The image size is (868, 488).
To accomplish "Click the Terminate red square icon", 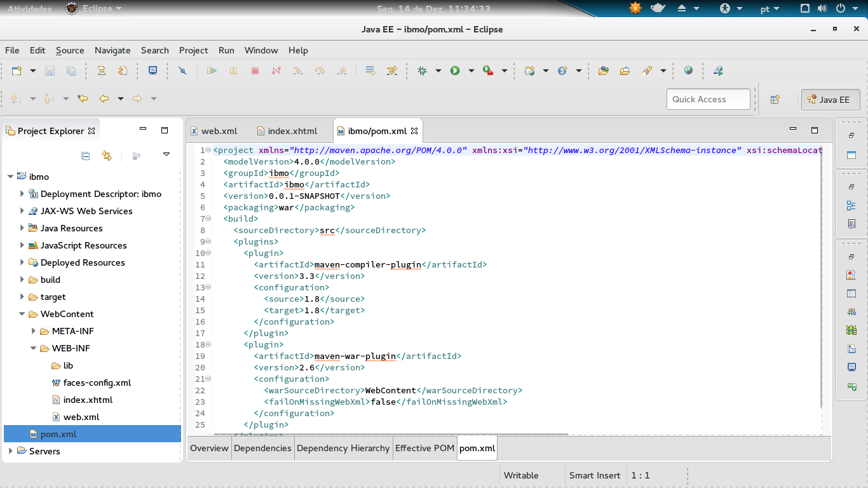I will tap(255, 71).
